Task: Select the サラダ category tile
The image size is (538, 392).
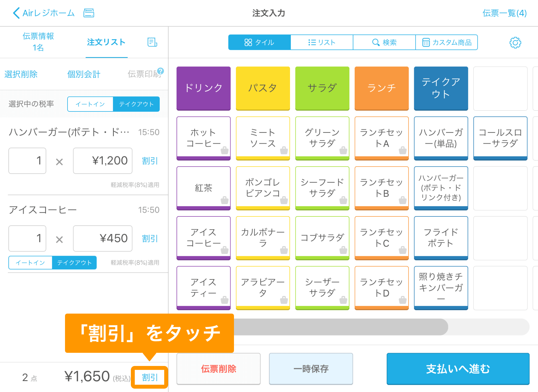Action: 322,88
